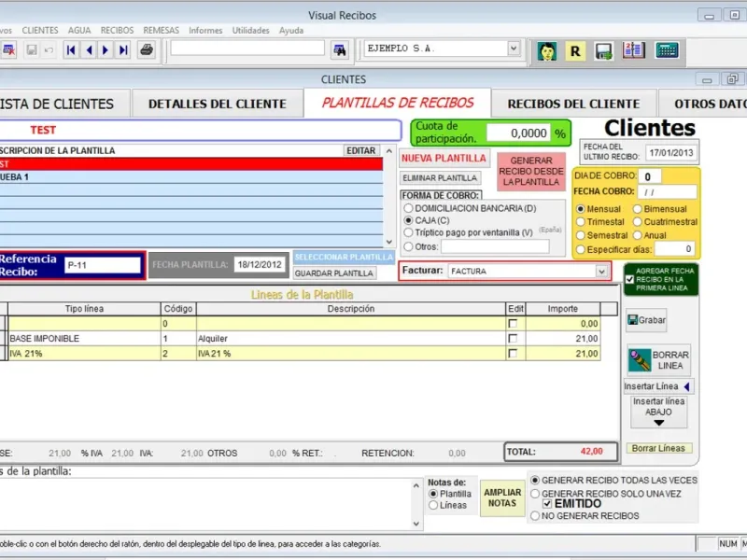The image size is (747, 560).
Task: Go to the first record navigation arrow
Action: pyautogui.click(x=71, y=50)
